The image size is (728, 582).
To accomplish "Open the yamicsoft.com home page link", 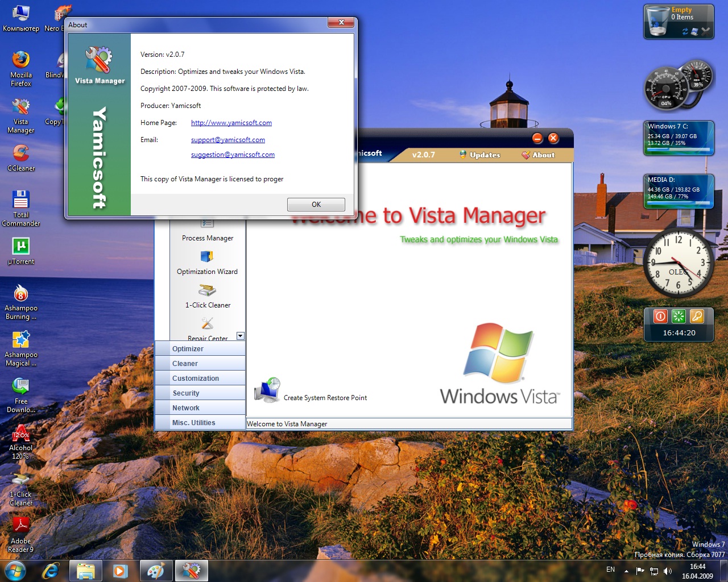I will pos(231,123).
